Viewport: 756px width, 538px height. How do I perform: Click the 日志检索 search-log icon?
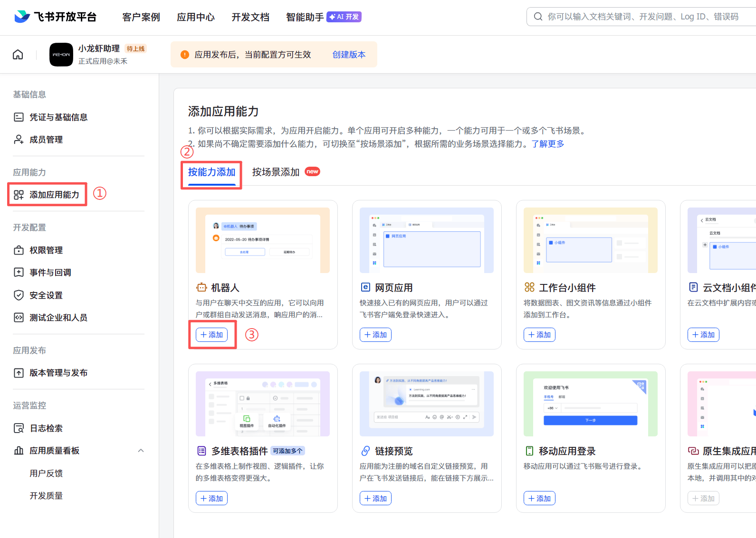coord(19,428)
